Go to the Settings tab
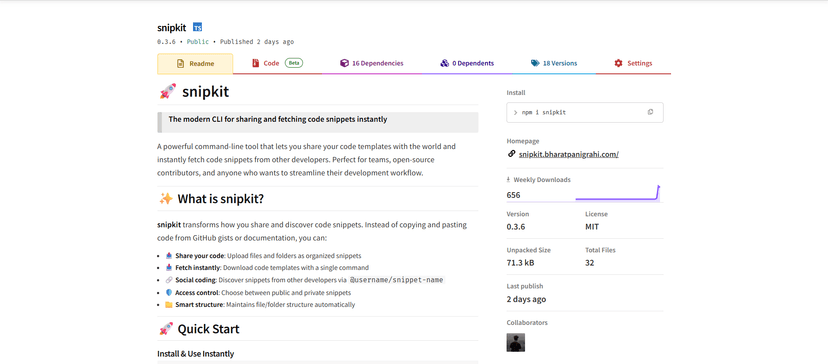828x364 pixels. [633, 63]
